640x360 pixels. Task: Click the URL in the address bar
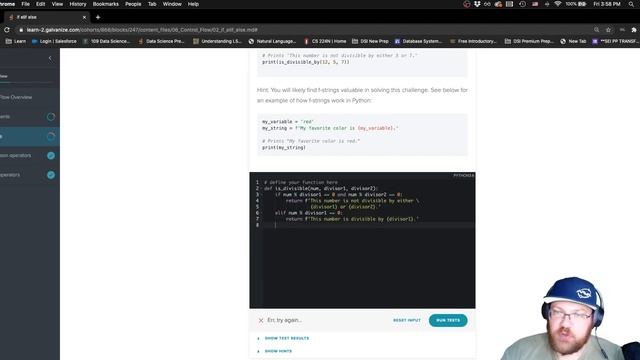click(142, 30)
